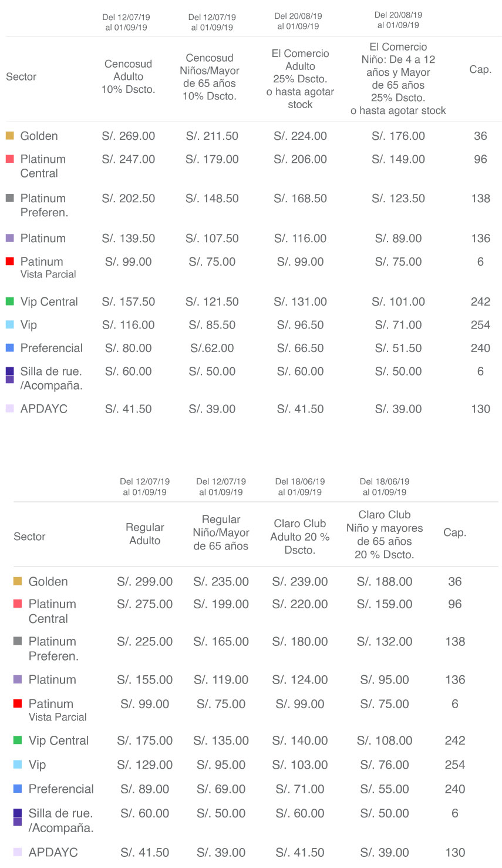Click the Golden price S/. 269.00
This screenshot has height=868, width=502.
pyautogui.click(x=129, y=136)
